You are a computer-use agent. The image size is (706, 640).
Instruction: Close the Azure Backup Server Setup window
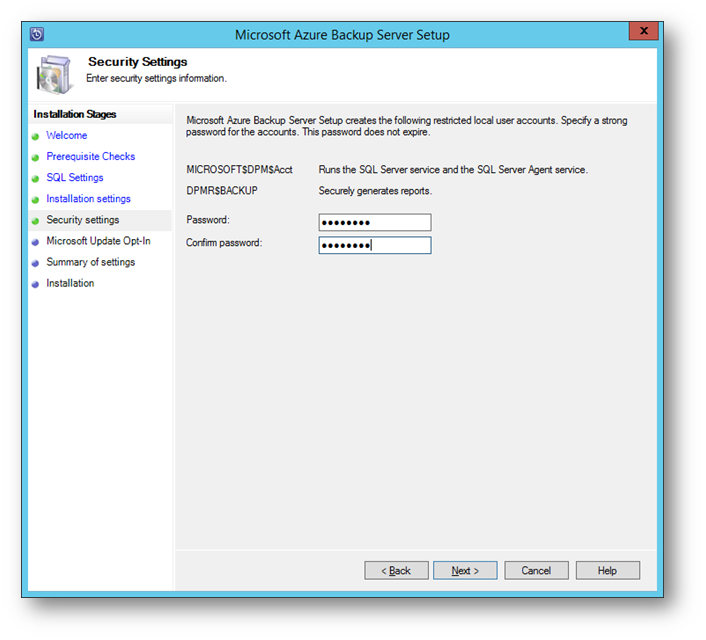coord(643,31)
